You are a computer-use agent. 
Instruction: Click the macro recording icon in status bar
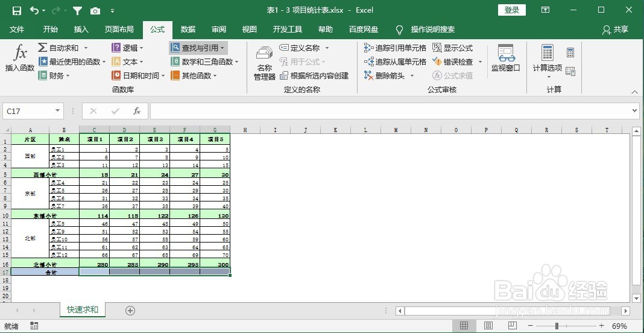click(x=34, y=326)
